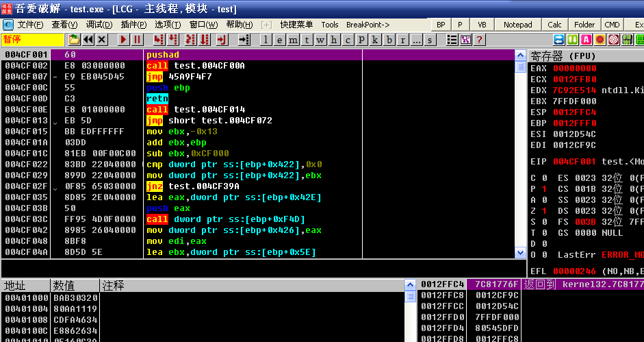Click the purple appearance grid icon

[x=465, y=40]
